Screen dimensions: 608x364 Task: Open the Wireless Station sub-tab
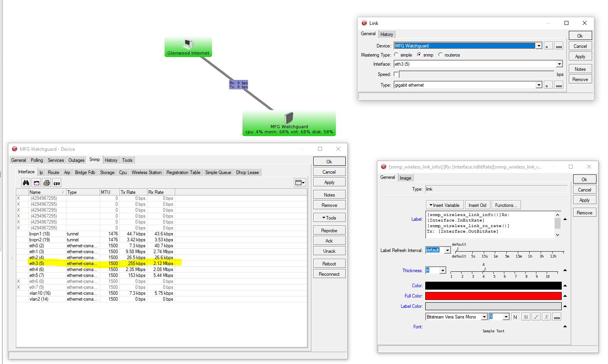click(x=146, y=173)
